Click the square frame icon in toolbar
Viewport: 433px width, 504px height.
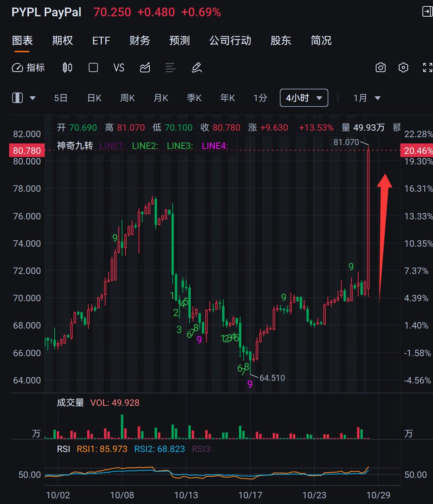point(93,68)
